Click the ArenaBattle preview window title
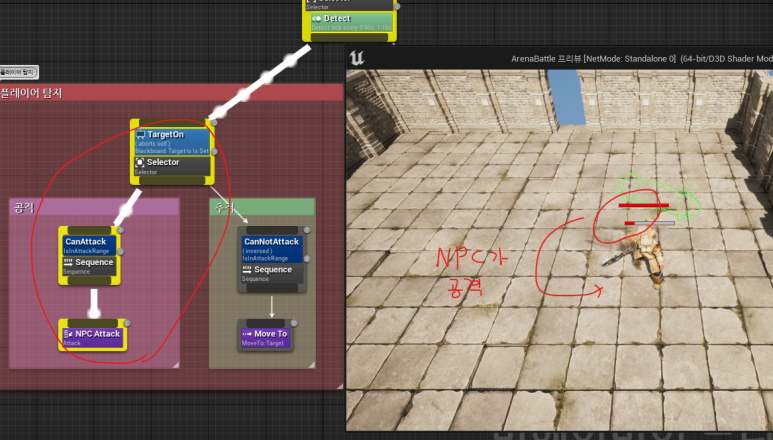773x440 pixels. (641, 59)
